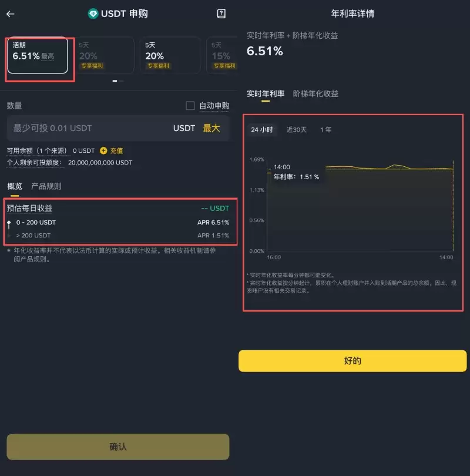This screenshot has height=476, width=470.
Task: Choose the dimmed 5天 15% card
Action: click(x=222, y=55)
